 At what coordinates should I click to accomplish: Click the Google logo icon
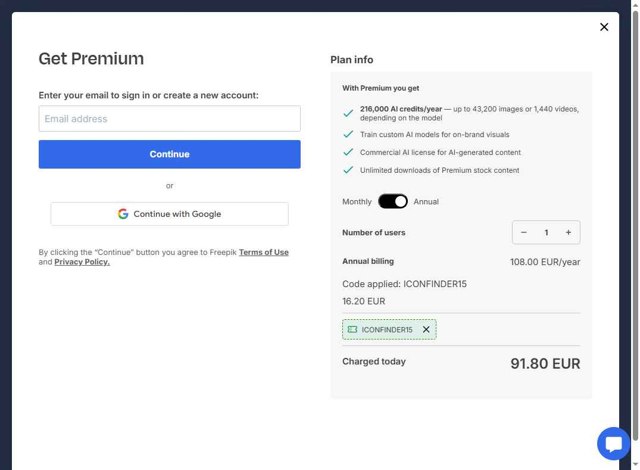click(x=123, y=214)
